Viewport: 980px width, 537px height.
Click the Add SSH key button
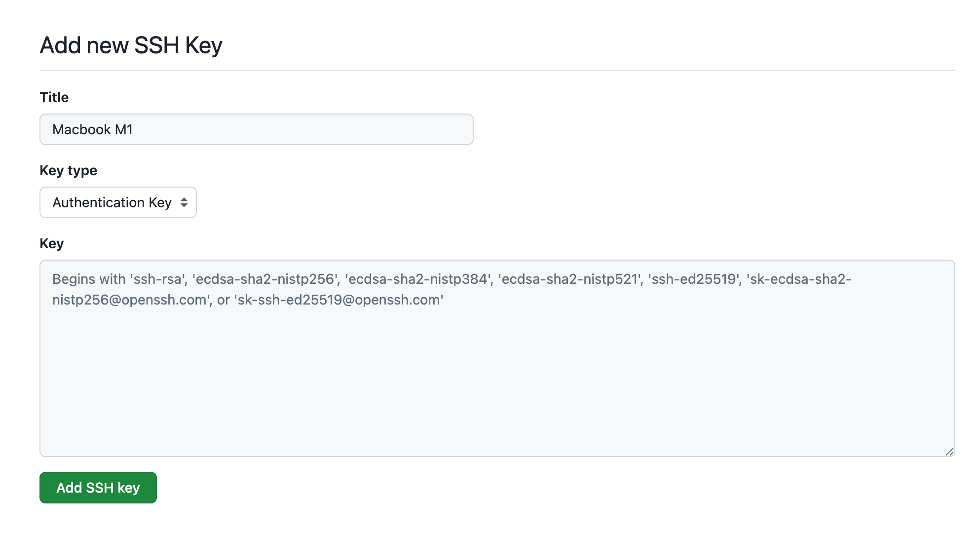pyautogui.click(x=98, y=488)
